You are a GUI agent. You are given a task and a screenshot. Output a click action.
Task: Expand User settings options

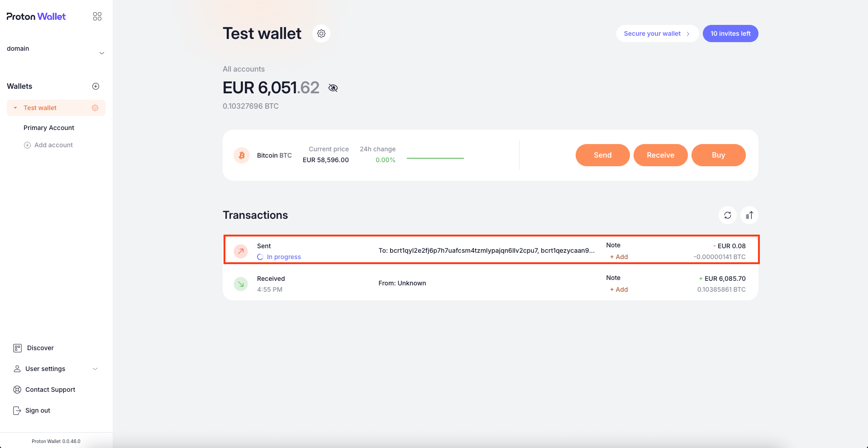(x=95, y=369)
